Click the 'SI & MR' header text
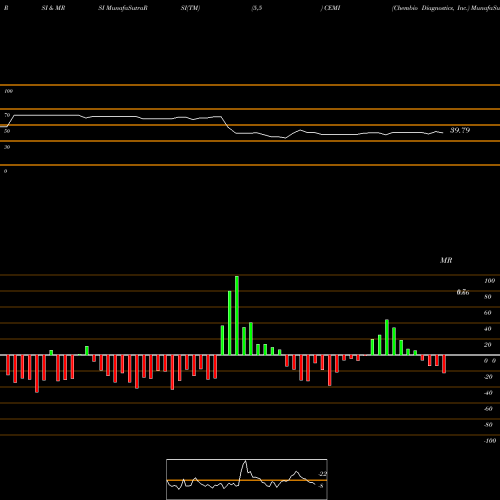 pyautogui.click(x=53, y=8)
